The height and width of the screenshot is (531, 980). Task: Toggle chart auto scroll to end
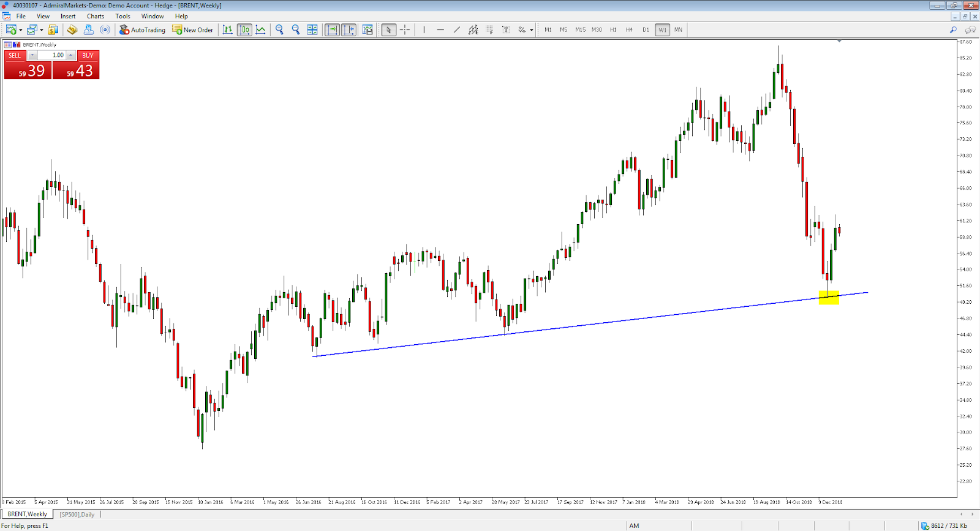tap(332, 29)
